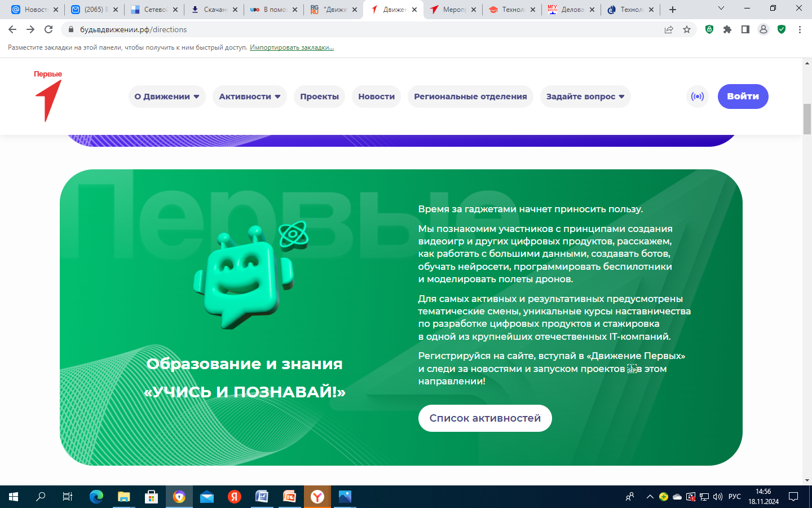812x508 pixels.
Task: Click the Импортировать закладки link
Action: click(x=292, y=47)
